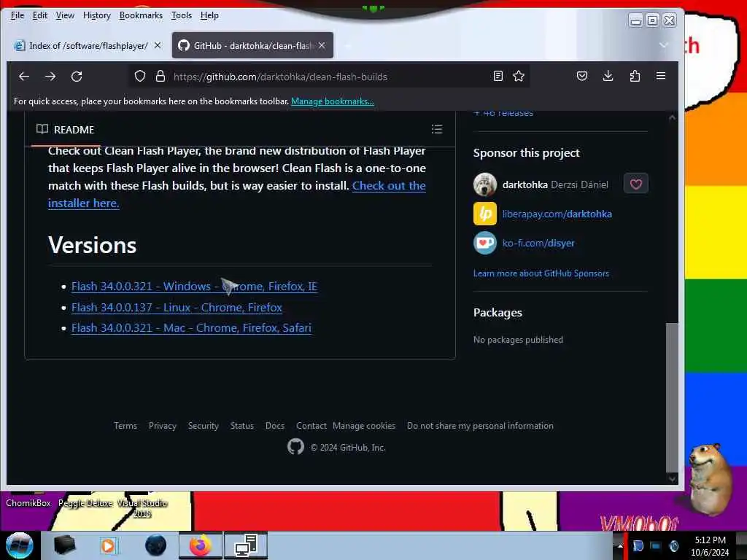747x560 pixels.
Task: Open the tracking protection shield icon
Action: [139, 76]
